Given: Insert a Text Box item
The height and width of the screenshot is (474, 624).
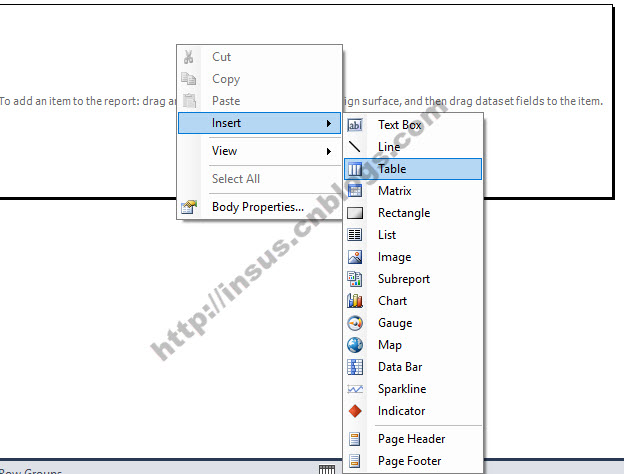Looking at the screenshot, I should (x=413, y=125).
